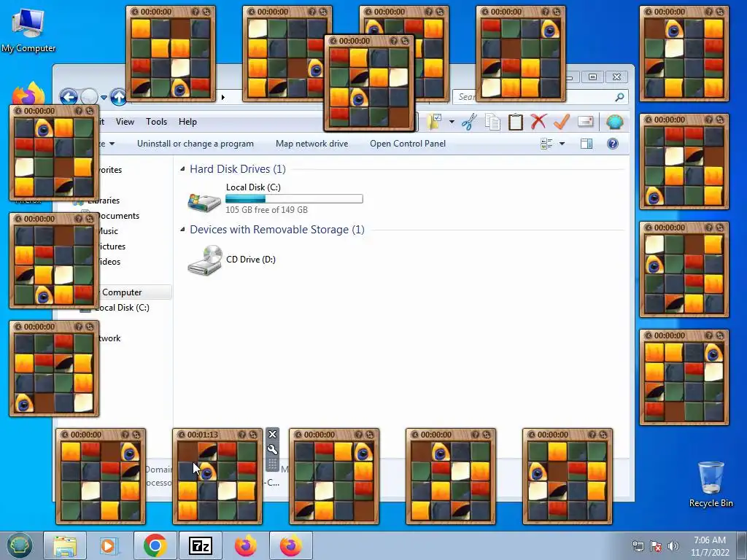Click Uninstall or change a program

[x=196, y=144]
